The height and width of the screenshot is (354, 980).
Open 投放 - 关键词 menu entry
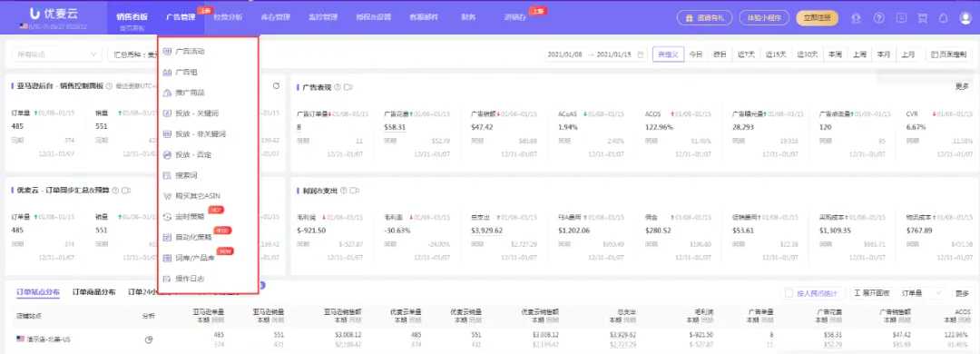tap(197, 113)
